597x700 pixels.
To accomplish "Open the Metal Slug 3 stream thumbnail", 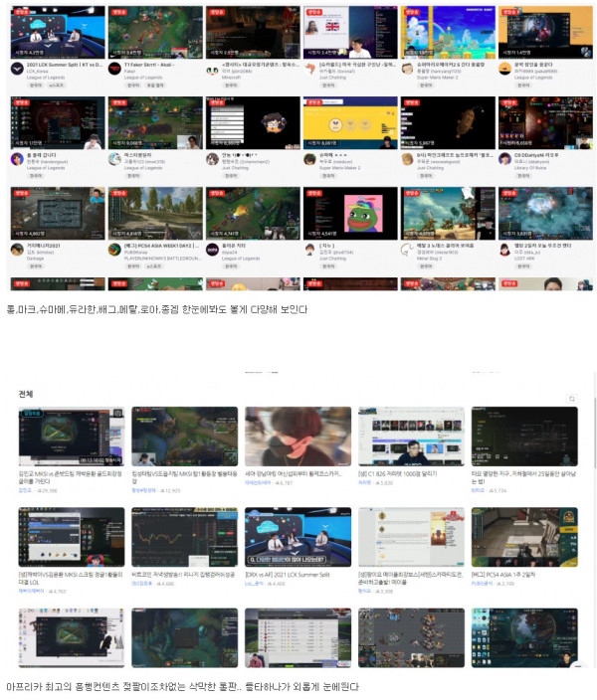I will [448, 214].
